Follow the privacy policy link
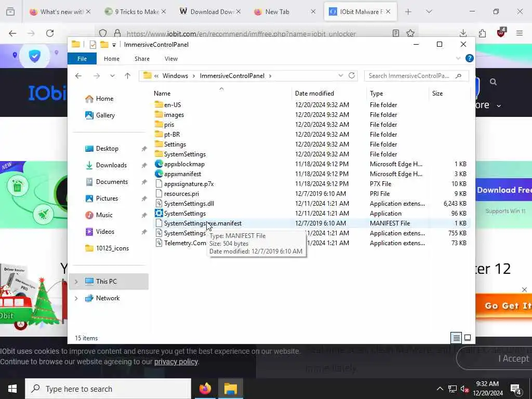 (x=176, y=362)
